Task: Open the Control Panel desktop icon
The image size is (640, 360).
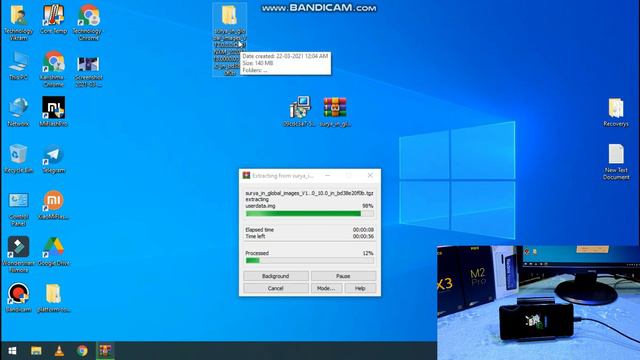Action: [18, 209]
